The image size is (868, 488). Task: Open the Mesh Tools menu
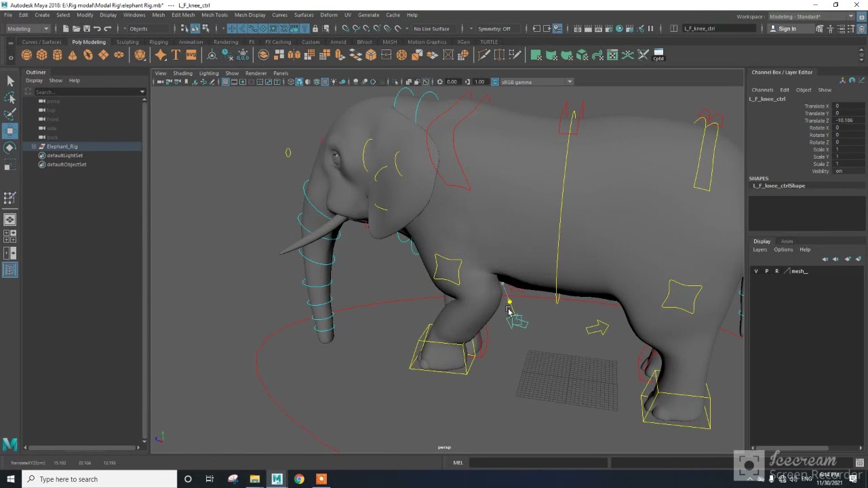(x=214, y=15)
